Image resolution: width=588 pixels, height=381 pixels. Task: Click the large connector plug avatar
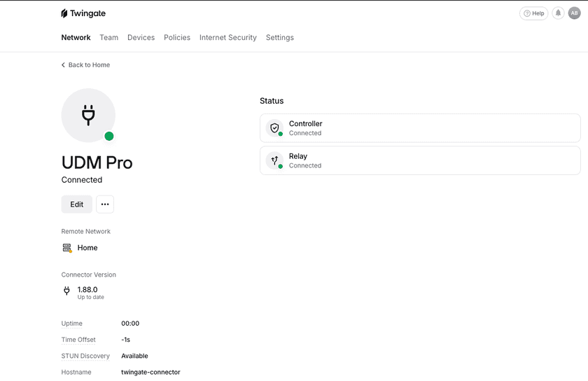88,116
